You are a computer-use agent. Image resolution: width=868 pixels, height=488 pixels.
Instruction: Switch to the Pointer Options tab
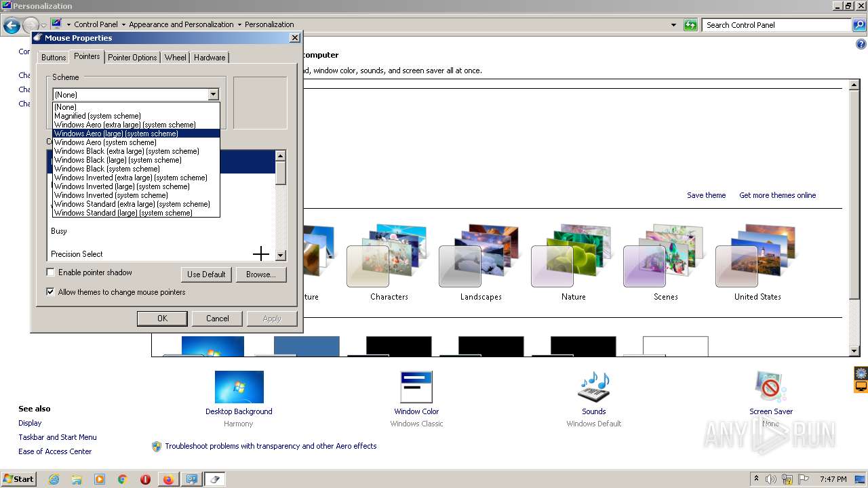pyautogui.click(x=132, y=58)
